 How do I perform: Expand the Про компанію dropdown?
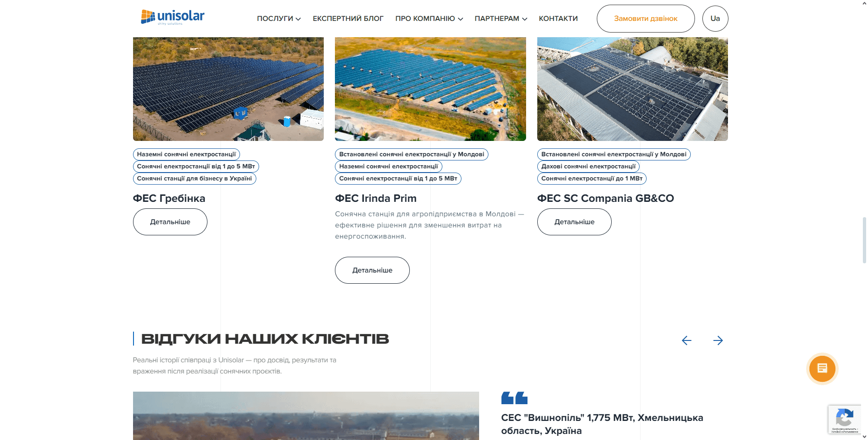(x=429, y=19)
